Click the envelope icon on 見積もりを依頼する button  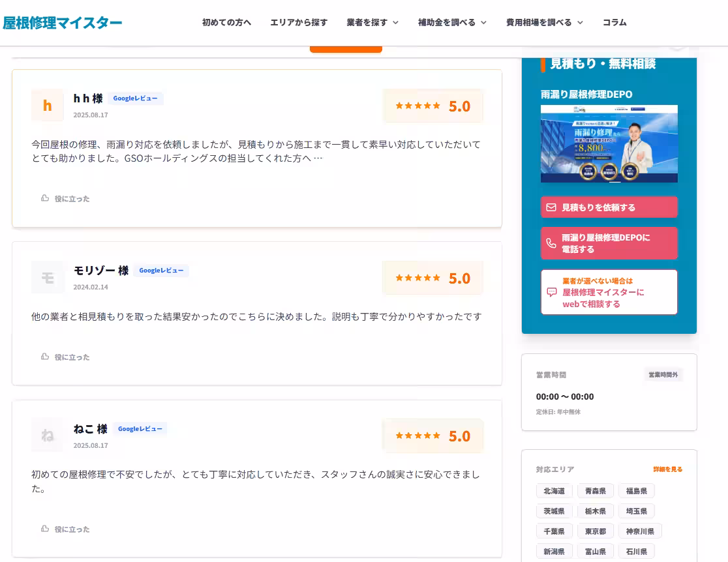(550, 207)
